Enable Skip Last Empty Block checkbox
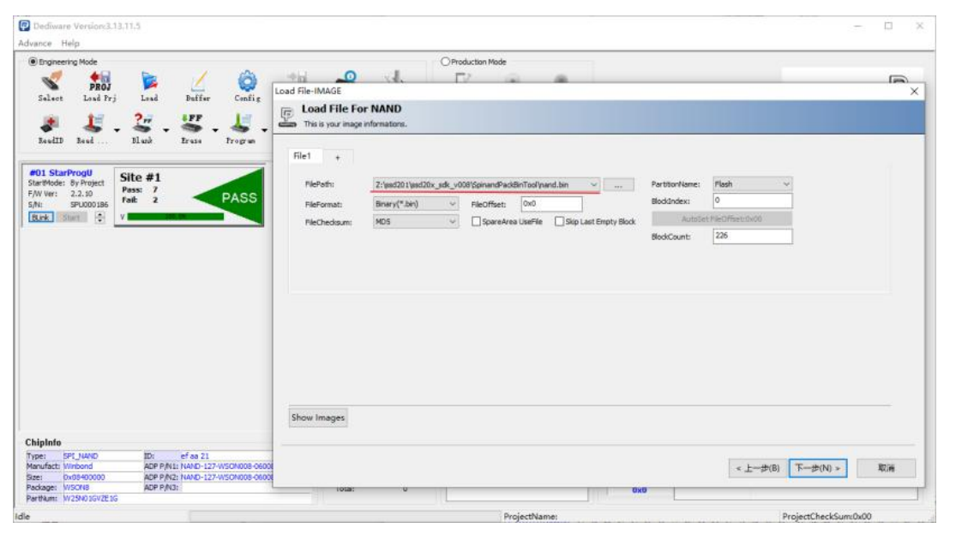This screenshot has width=980, height=540. coord(559,222)
